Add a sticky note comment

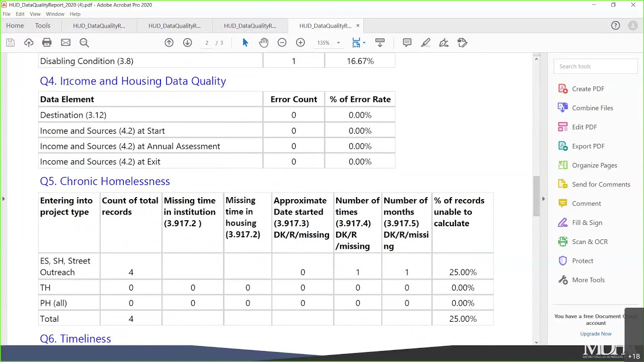tap(407, 43)
